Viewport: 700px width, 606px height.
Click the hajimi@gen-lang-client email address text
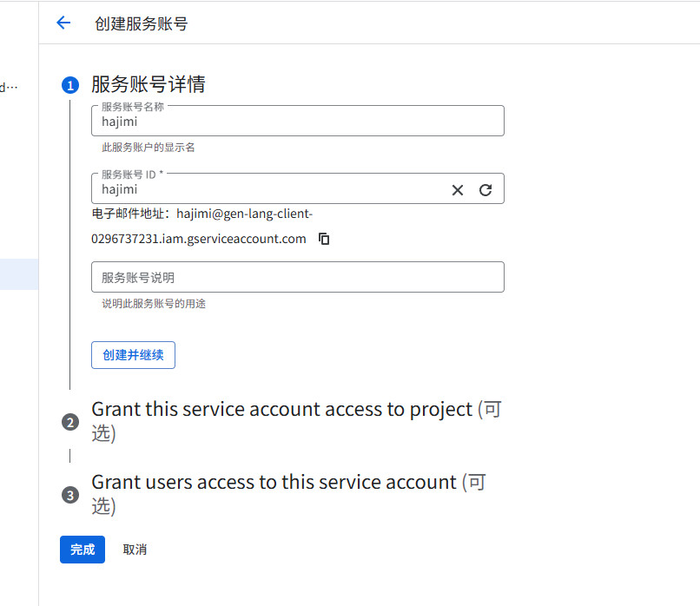tap(243, 213)
